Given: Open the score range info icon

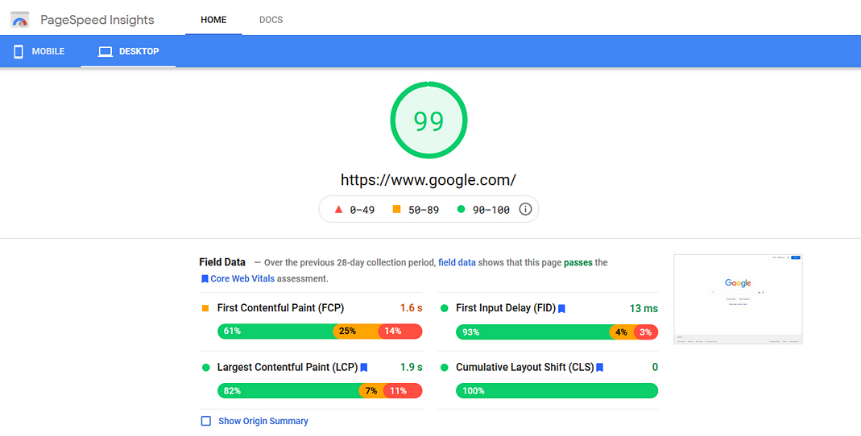Looking at the screenshot, I should point(525,209).
